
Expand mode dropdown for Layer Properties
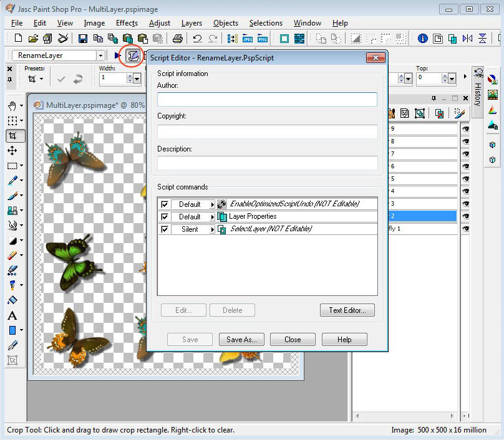pyautogui.click(x=212, y=217)
